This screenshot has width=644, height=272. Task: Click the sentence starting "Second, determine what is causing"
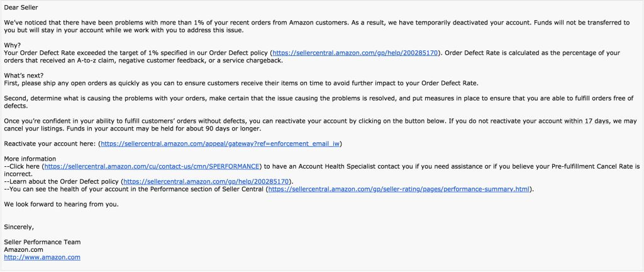[x=319, y=102]
